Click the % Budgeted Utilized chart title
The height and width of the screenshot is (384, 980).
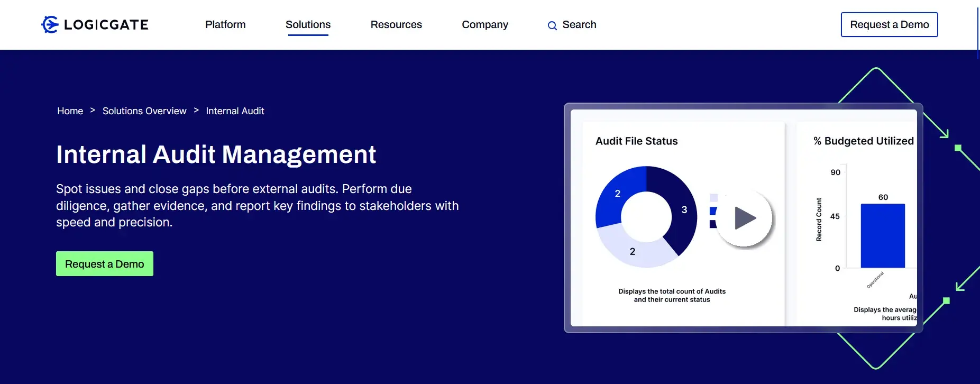[x=864, y=141]
